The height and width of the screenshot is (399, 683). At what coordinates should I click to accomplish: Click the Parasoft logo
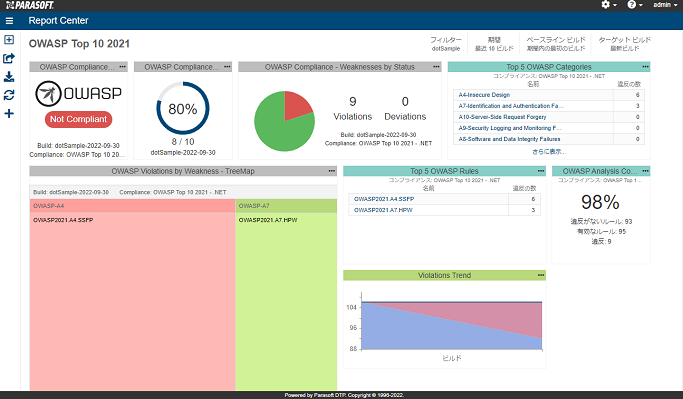tap(30, 5)
